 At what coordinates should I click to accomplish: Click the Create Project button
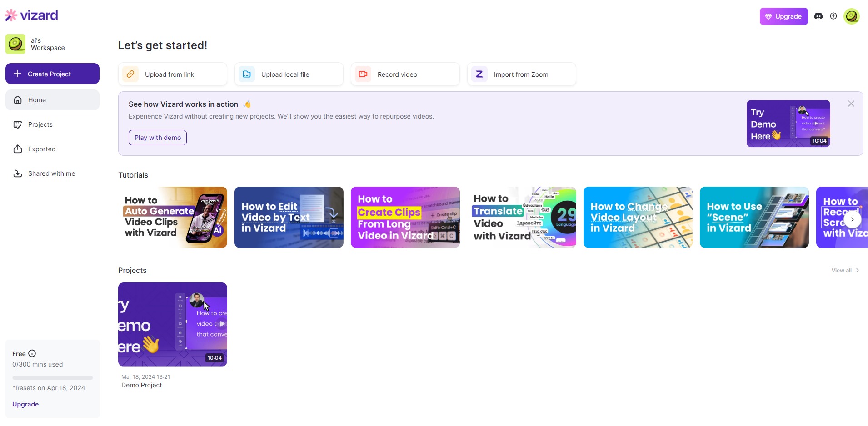point(52,74)
